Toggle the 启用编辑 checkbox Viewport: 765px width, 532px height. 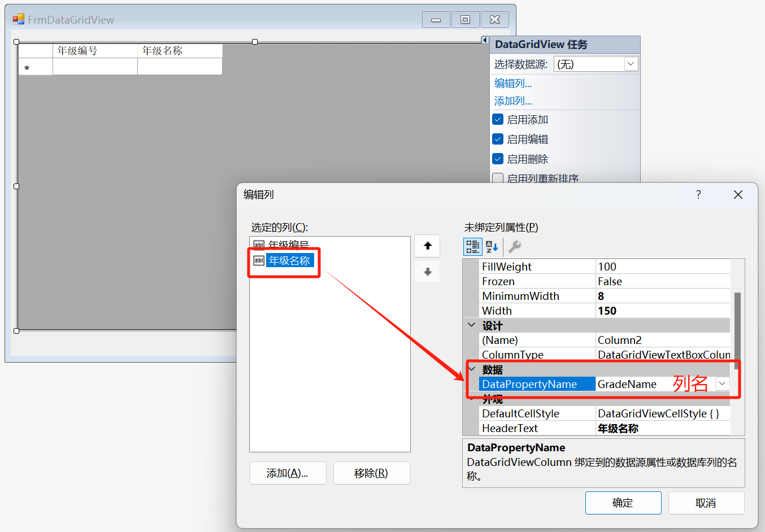click(x=498, y=139)
